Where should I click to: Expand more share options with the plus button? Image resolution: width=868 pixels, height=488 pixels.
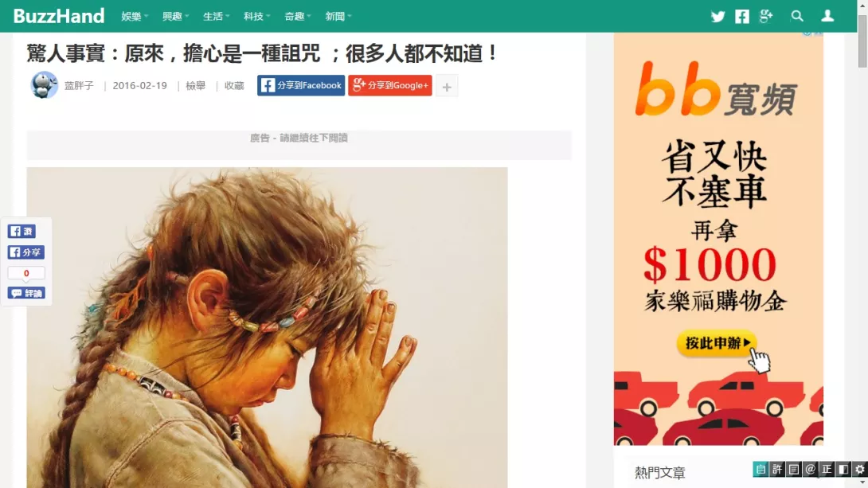point(447,86)
